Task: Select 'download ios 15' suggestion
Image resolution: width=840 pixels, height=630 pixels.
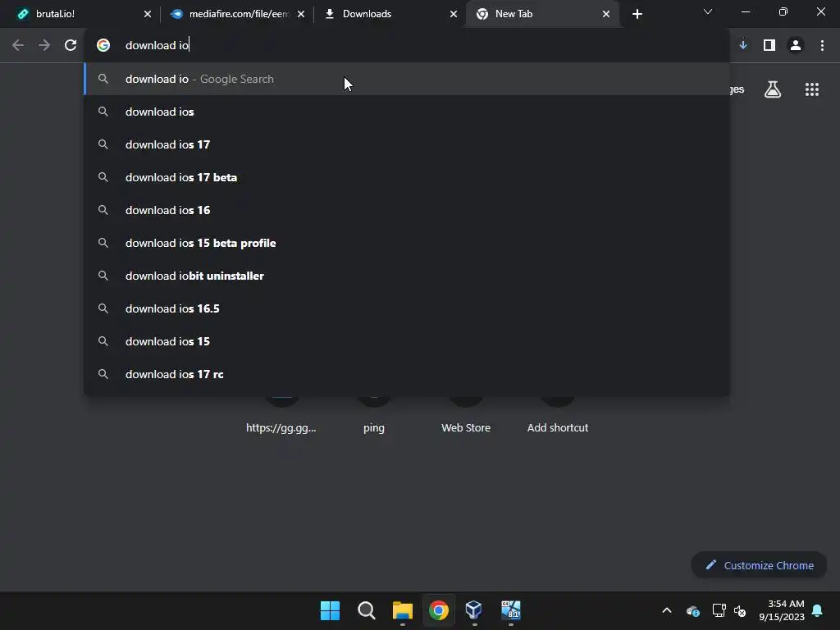Action: (x=407, y=341)
